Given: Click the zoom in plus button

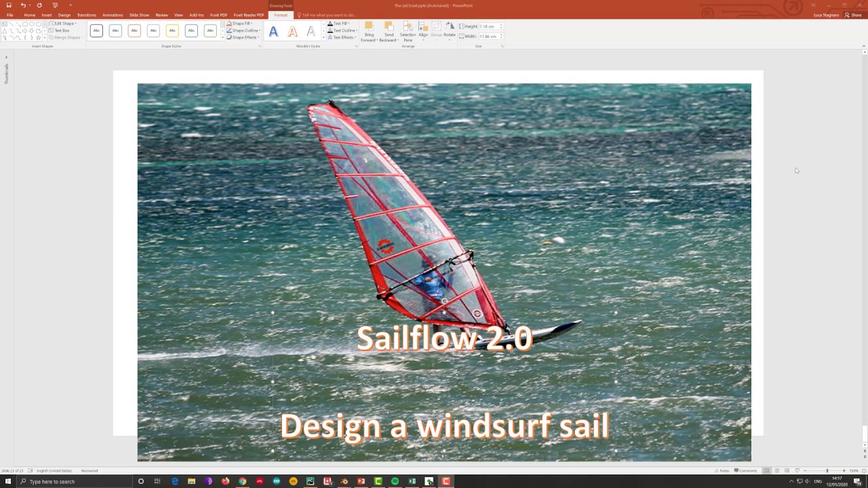Looking at the screenshot, I should click(x=844, y=470).
